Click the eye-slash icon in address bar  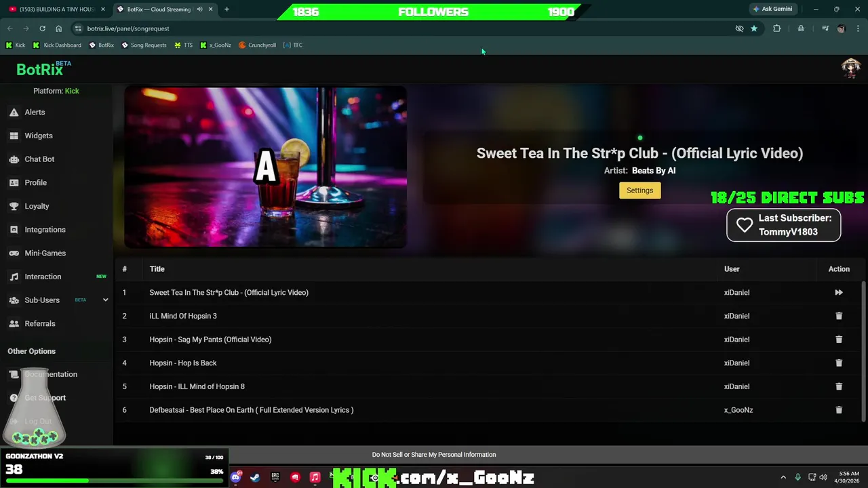pyautogui.click(x=740, y=28)
